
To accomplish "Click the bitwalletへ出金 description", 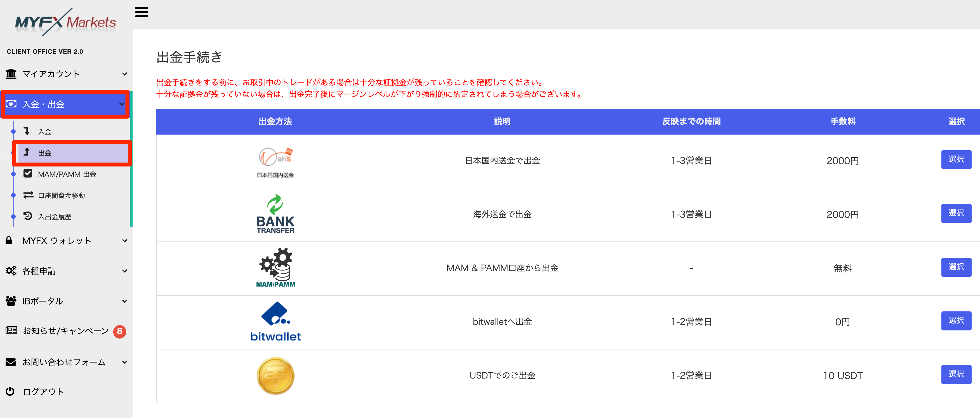I will click(x=502, y=322).
